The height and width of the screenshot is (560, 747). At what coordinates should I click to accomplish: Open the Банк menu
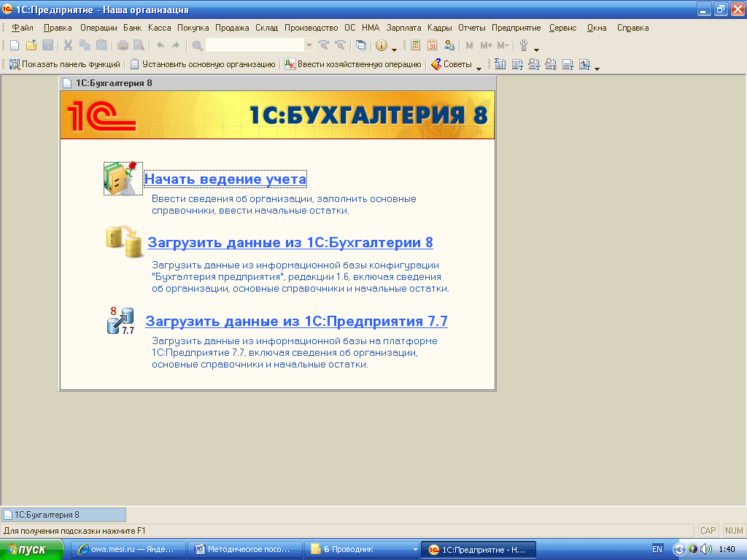(x=133, y=28)
